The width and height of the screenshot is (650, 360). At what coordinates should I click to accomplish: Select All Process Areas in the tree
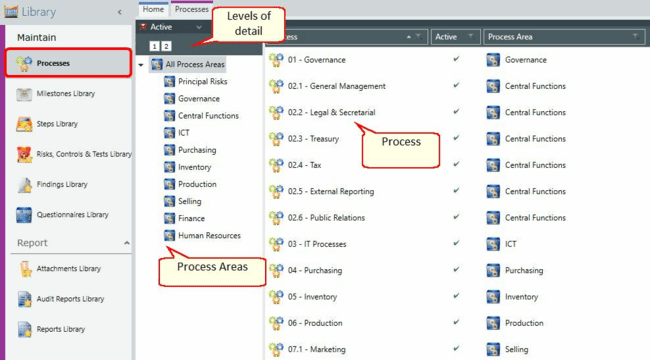coord(188,64)
